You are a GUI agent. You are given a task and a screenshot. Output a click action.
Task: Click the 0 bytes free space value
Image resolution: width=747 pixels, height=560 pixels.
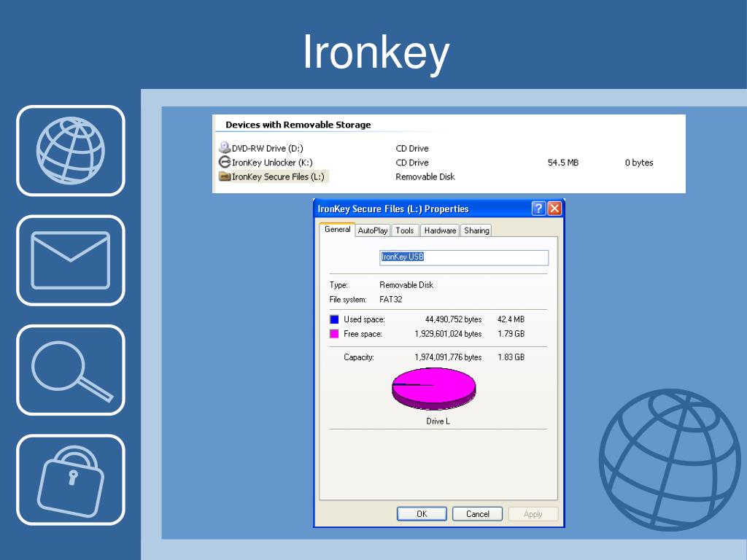(x=639, y=163)
